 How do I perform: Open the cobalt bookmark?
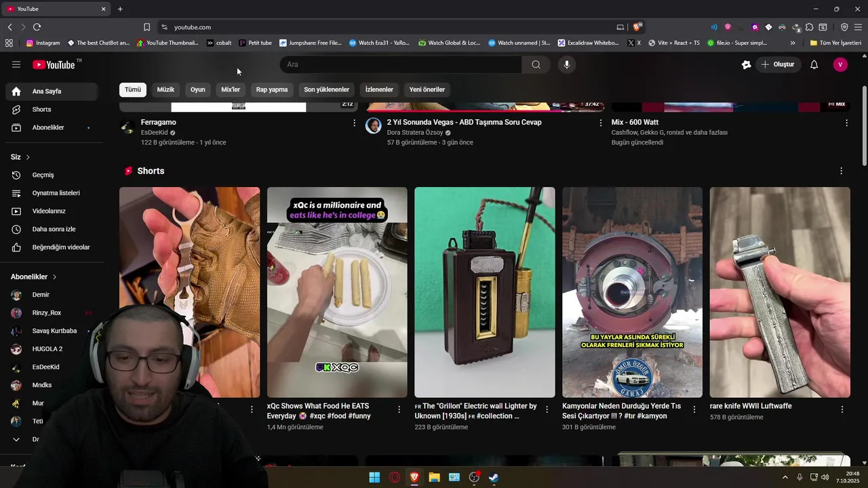coord(219,43)
